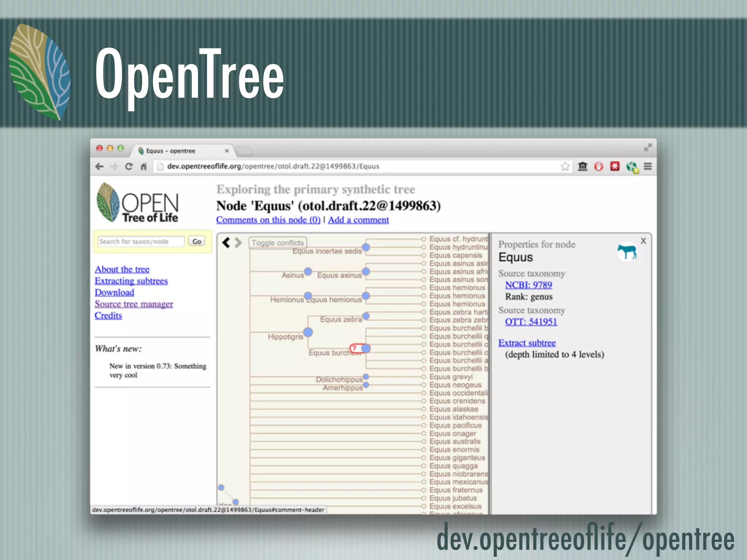The image size is (747, 560).
Task: Go back in tree view history arrow
Action: tap(226, 242)
